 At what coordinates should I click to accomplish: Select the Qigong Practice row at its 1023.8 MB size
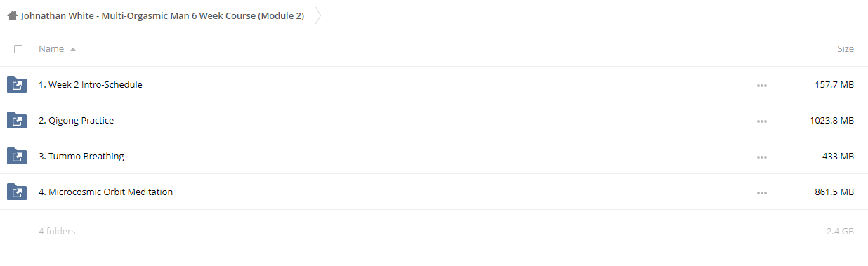pyautogui.click(x=831, y=121)
